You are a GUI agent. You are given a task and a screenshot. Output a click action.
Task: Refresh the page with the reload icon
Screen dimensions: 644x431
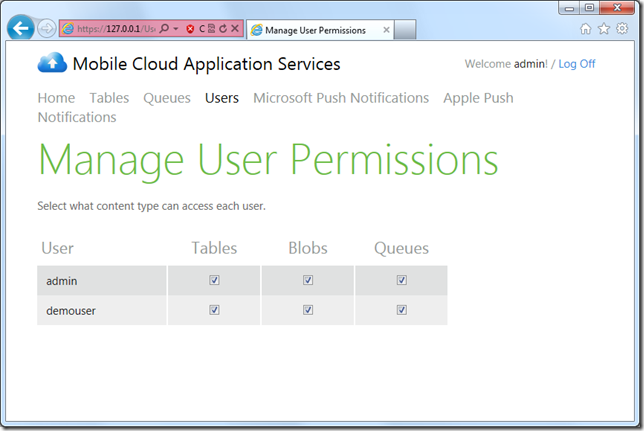[223, 28]
